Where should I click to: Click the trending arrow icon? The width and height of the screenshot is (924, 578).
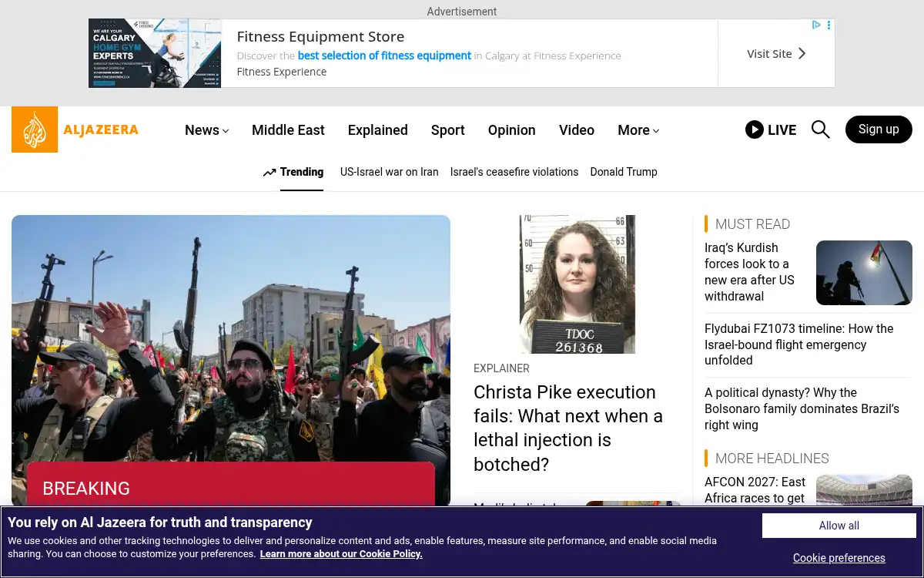point(269,173)
